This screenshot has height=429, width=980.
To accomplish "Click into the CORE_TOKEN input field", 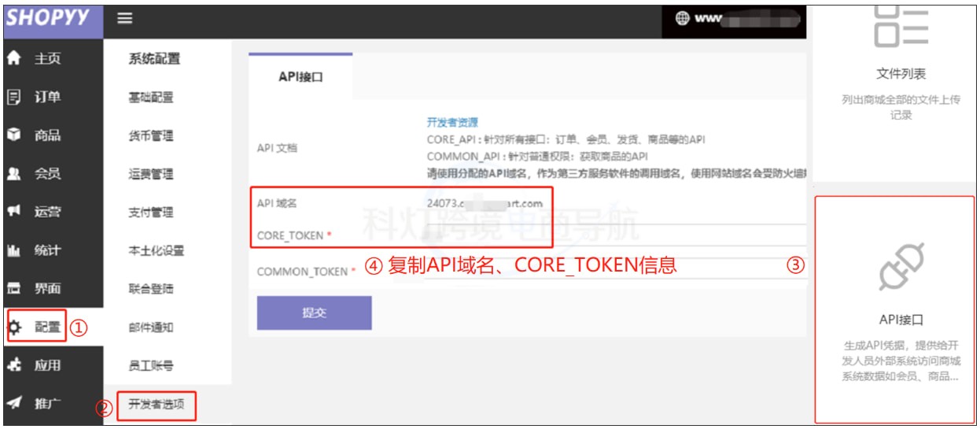I will [613, 235].
